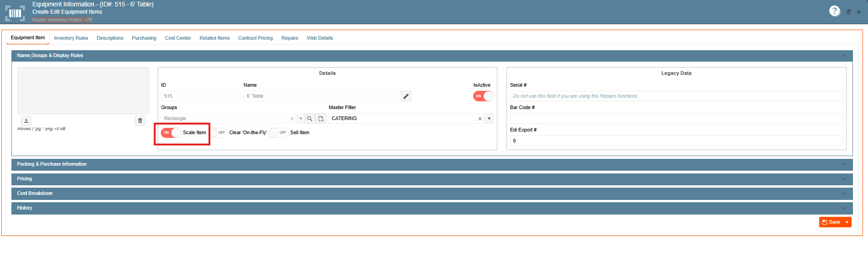Screen dimensions: 868x257
Task: Clear the Rectangle group selection
Action: click(x=292, y=119)
